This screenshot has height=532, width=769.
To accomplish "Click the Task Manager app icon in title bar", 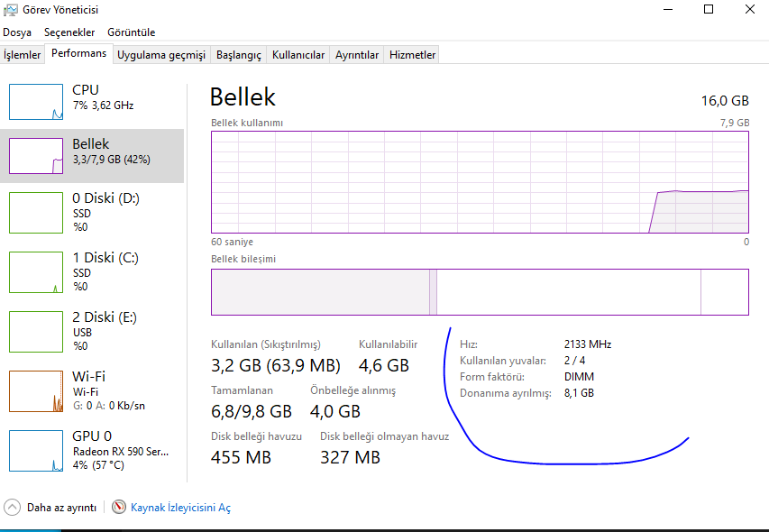I will pos(11,10).
